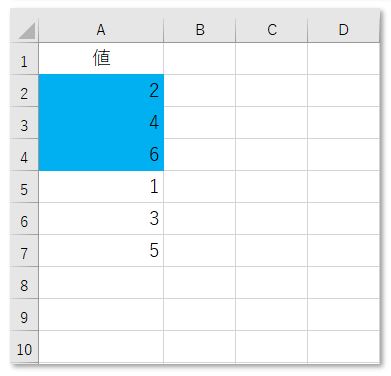Select blue cell with value 4

[101, 123]
